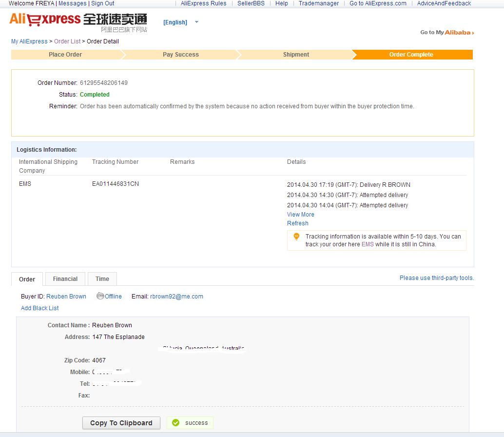The image size is (504, 437).
Task: Click the Logistics Information header
Action: point(47,150)
